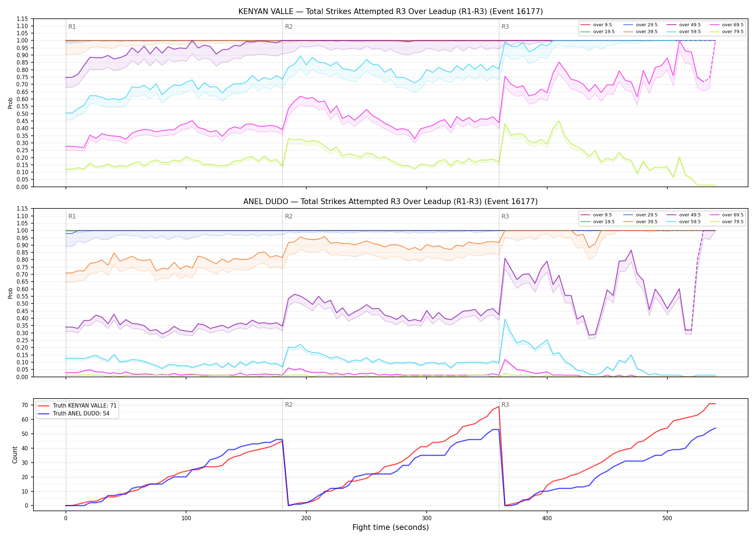Click 'over 39.5' label in ANEL DUDO legend

647,222
